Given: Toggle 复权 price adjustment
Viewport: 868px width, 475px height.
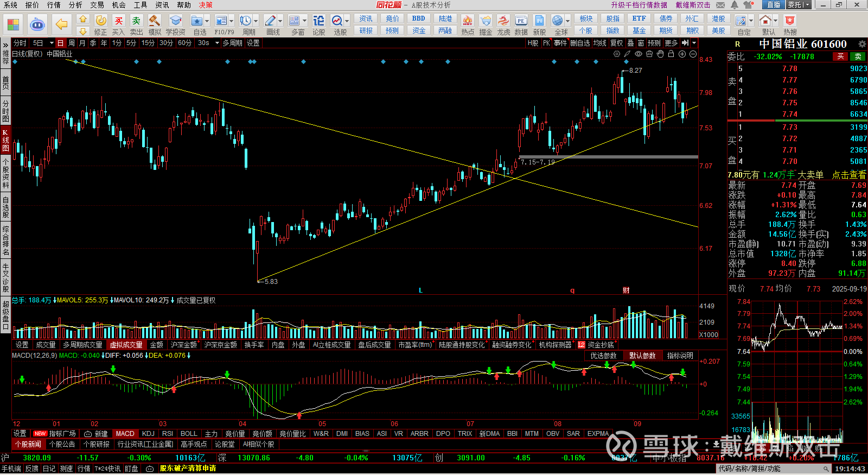Looking at the screenshot, I should click(x=616, y=43).
